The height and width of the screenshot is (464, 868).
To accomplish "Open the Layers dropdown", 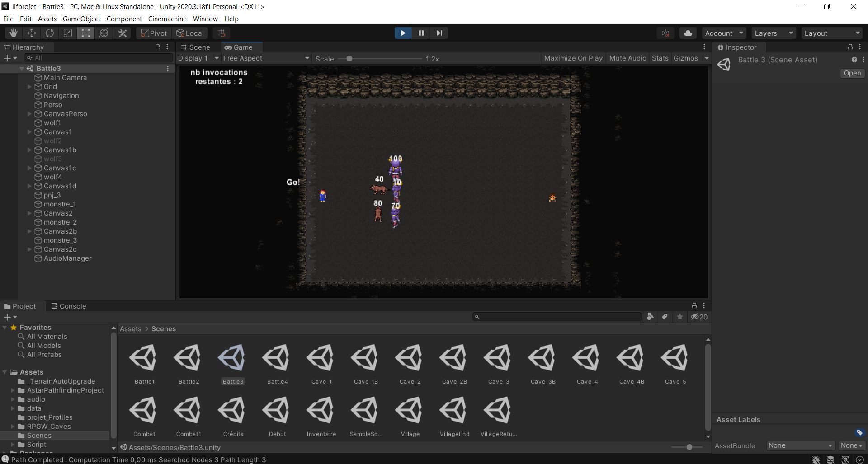I will pyautogui.click(x=774, y=33).
